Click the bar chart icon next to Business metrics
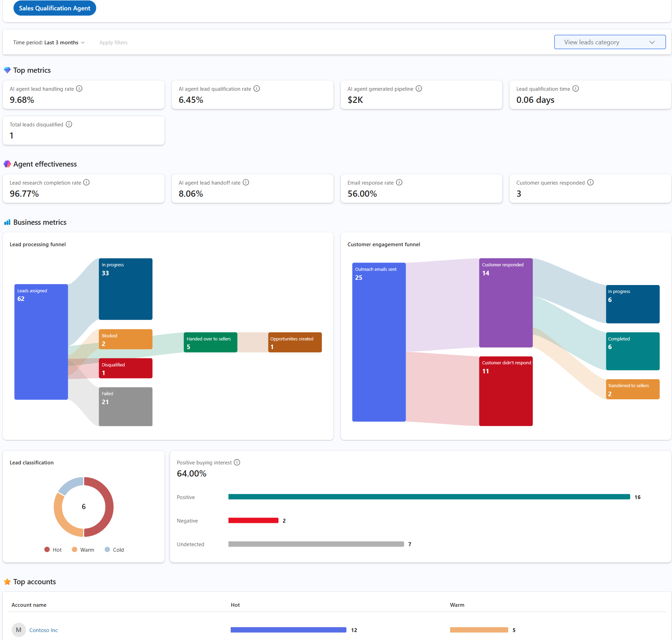 tap(7, 222)
